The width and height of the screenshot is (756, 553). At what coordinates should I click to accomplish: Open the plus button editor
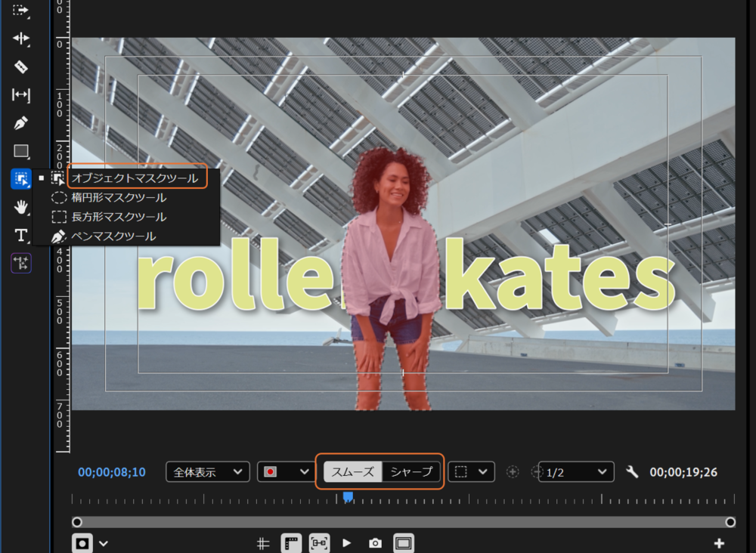(x=719, y=543)
